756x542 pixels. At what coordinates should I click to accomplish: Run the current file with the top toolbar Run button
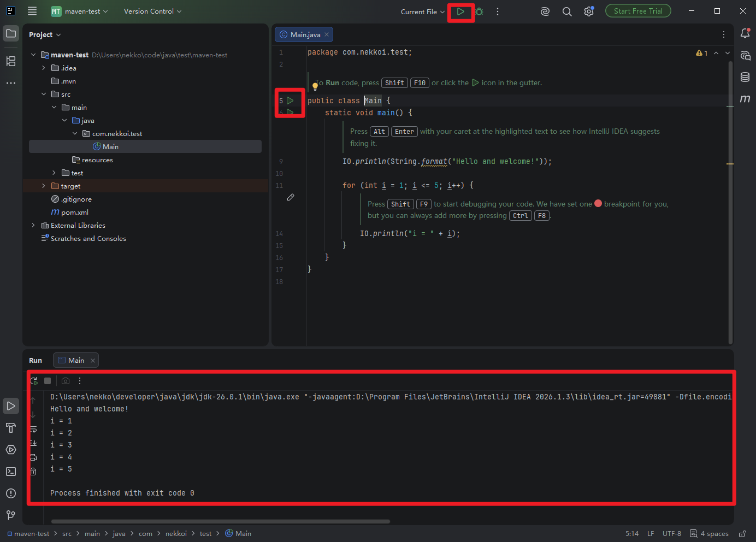(460, 11)
